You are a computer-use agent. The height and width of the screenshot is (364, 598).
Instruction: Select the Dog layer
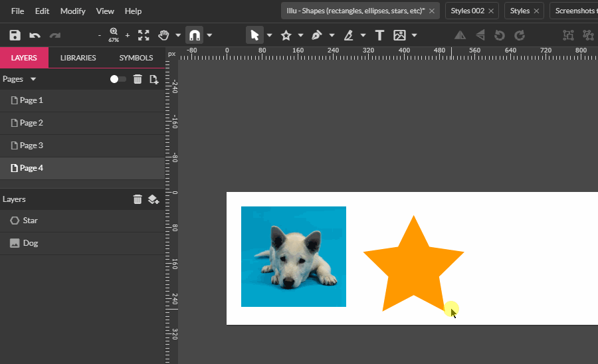click(82, 243)
